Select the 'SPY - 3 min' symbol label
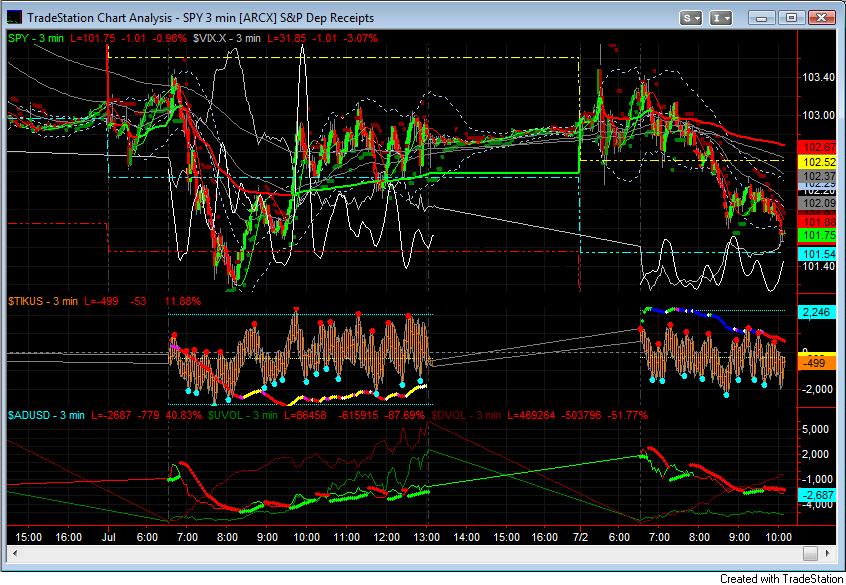Image resolution: width=846 pixels, height=585 pixels. [36, 38]
